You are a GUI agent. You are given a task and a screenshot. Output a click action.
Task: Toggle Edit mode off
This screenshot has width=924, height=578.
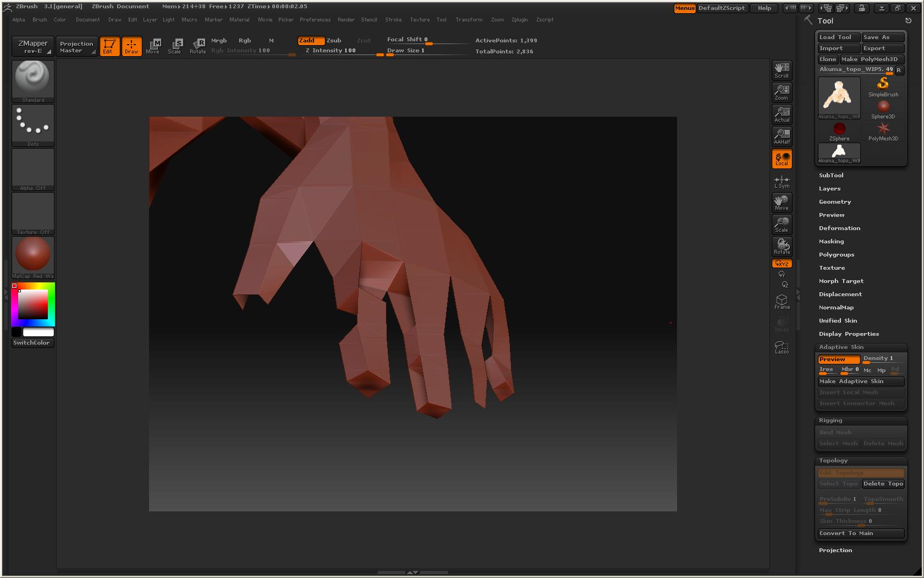109,46
